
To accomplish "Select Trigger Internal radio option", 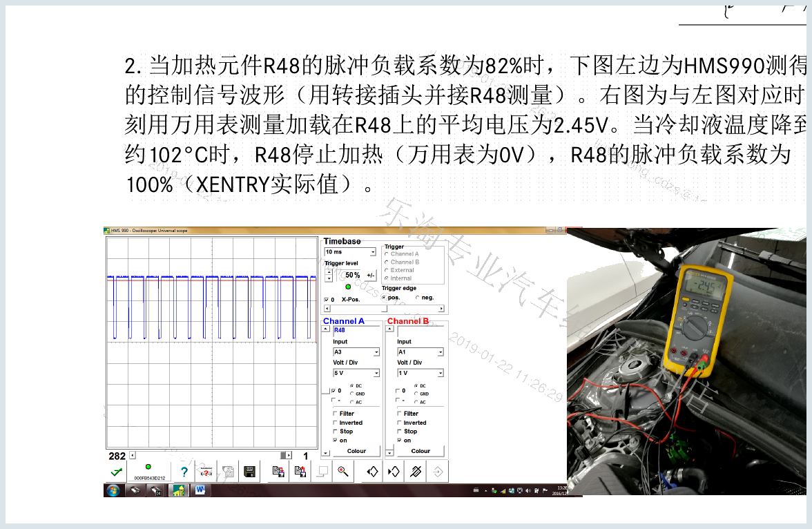I will coord(387,278).
